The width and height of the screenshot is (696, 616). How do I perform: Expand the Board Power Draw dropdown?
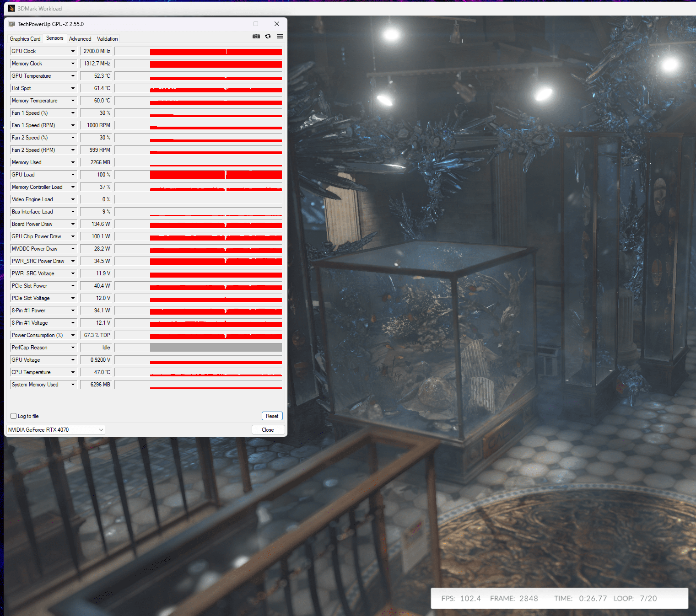(x=73, y=224)
